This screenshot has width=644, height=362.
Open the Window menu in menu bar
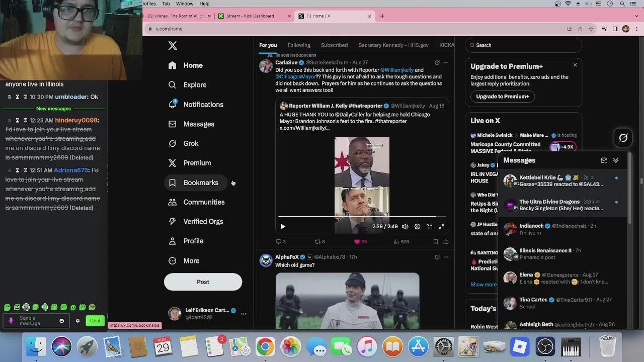point(185,4)
